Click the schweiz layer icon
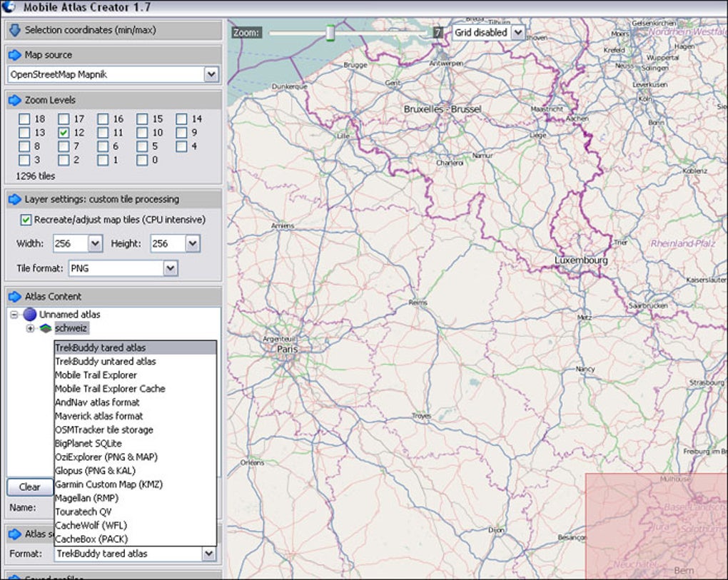 46,328
